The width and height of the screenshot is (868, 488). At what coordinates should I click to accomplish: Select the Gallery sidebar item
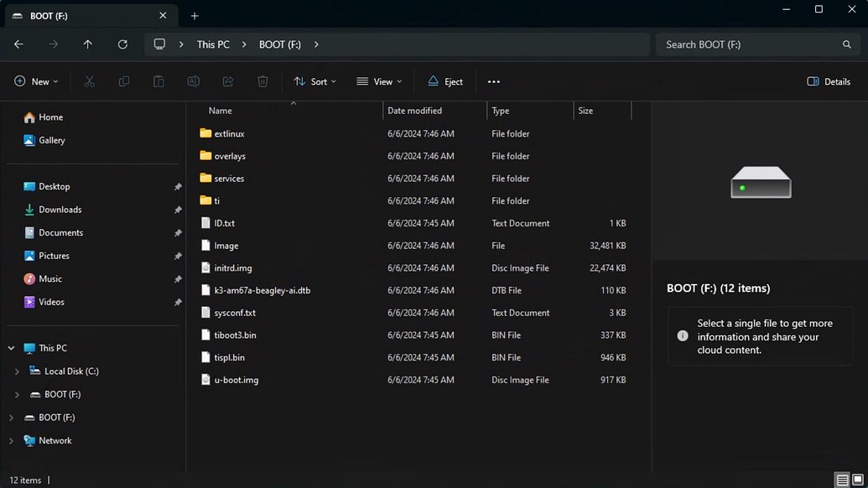(51, 140)
